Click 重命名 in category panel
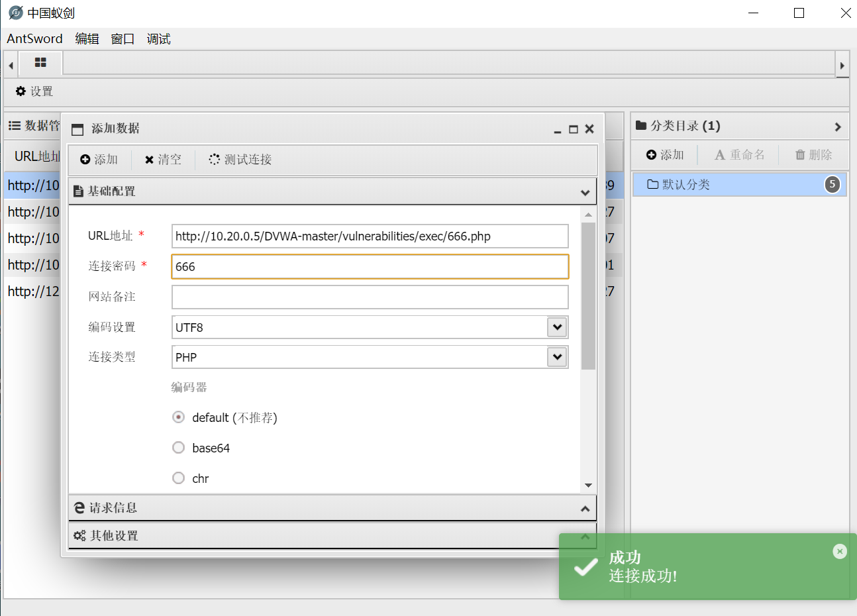Viewport: 857px width, 616px height. click(740, 155)
